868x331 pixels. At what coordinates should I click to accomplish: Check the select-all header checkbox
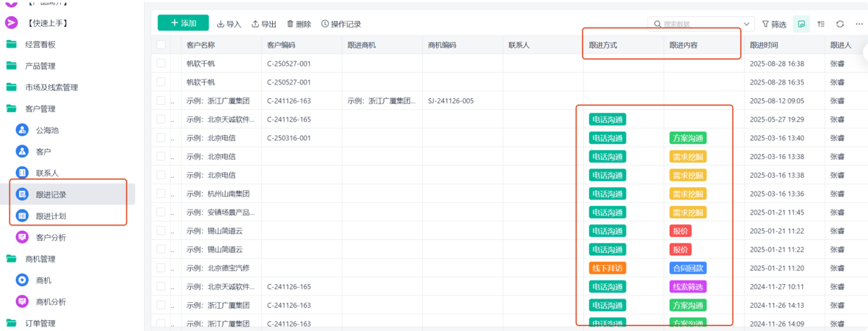tap(161, 45)
